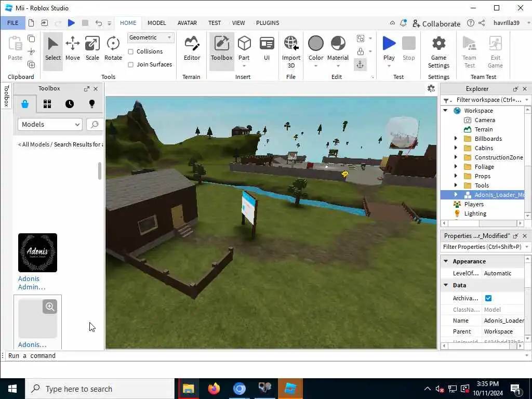Toggle the Anchor button
Screen dimensions: 532x399
point(360,64)
